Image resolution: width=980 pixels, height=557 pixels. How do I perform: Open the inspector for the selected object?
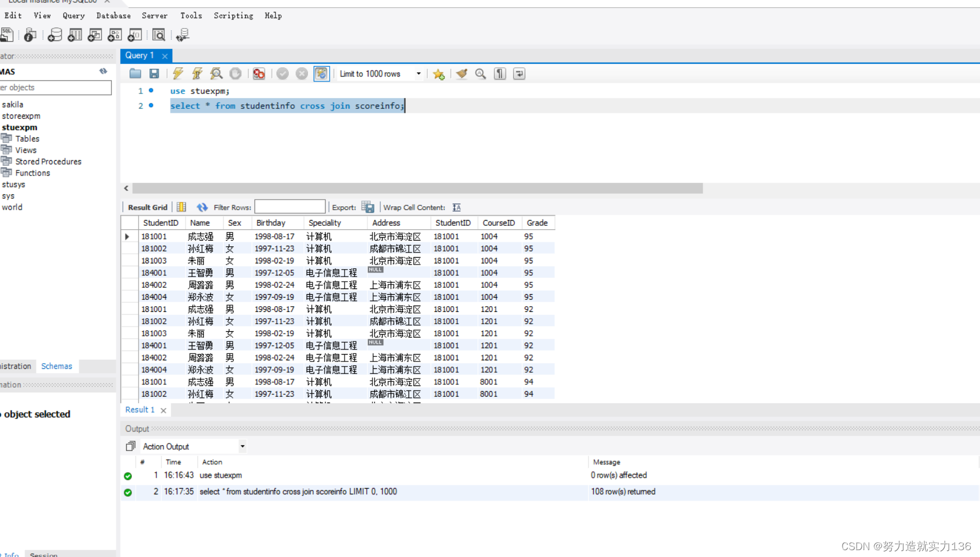[x=30, y=35]
